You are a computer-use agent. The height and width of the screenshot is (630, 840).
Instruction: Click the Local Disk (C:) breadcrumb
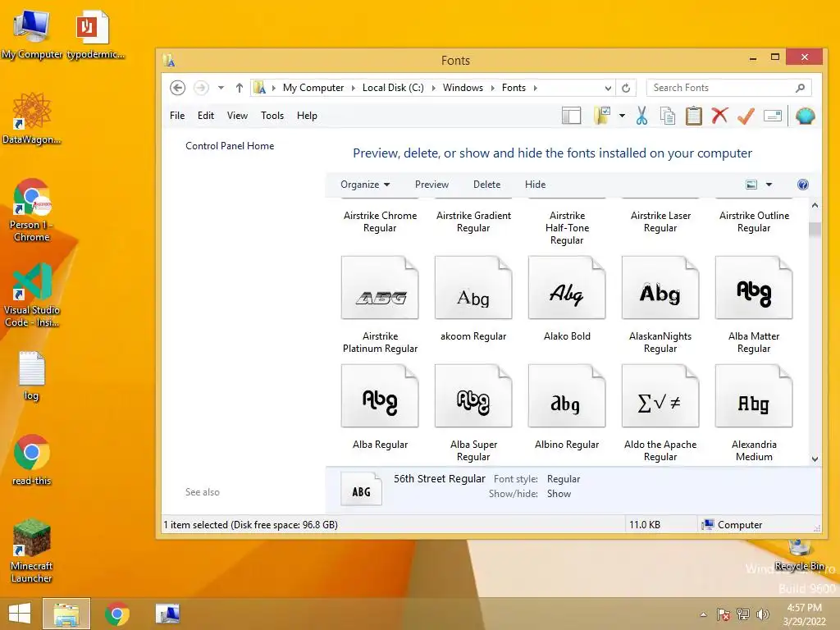[393, 88]
